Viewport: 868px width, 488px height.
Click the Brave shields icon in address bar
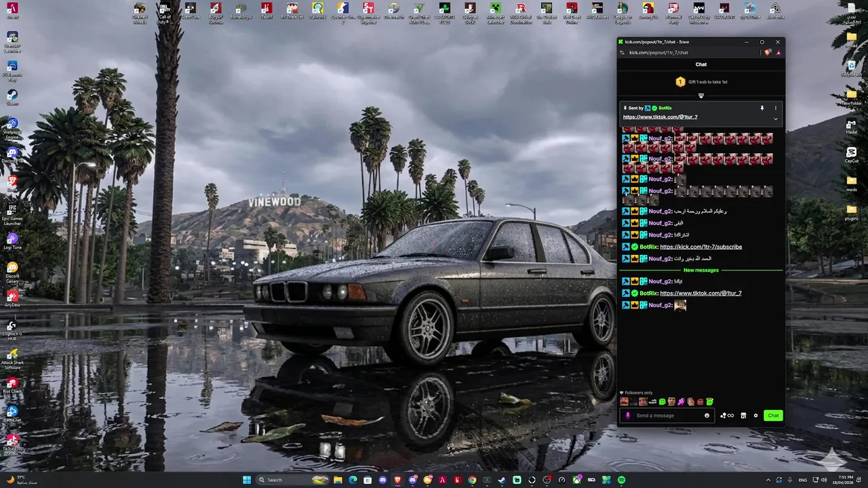768,52
